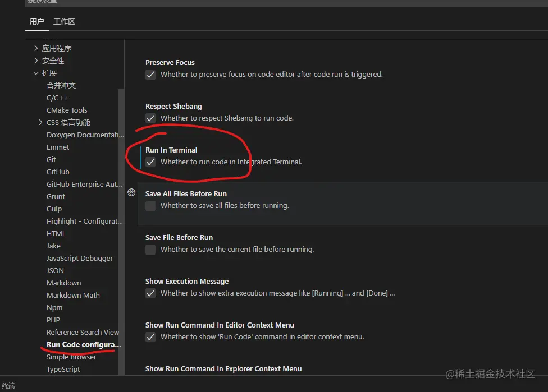Toggle the Preserve Focus checkbox
The width and height of the screenshot is (548, 392).
(150, 75)
